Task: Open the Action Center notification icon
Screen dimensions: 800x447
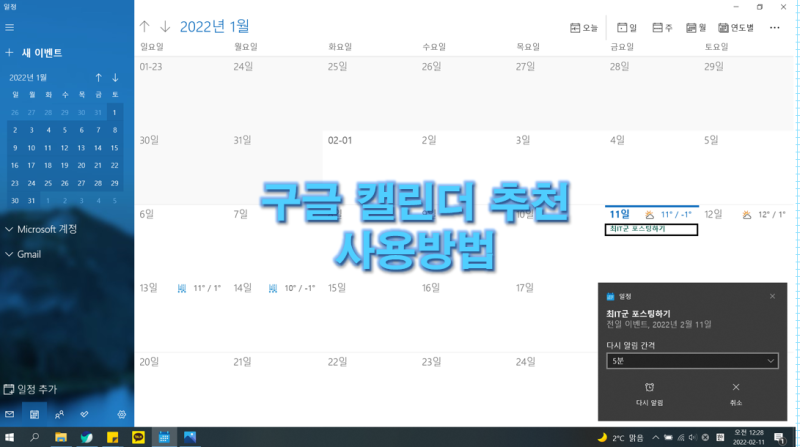Action: 780,437
